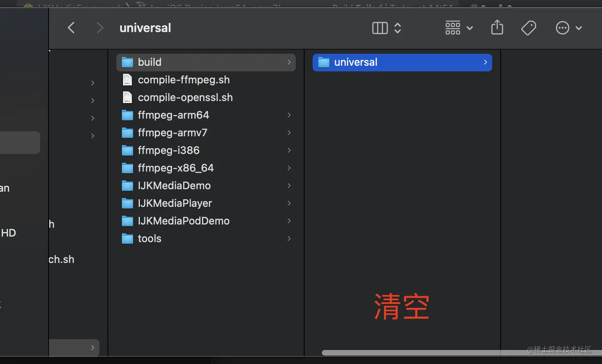Viewport: 602px width, 364px height.
Task: Select the ffmpeg-arm64 folder icon
Action: tap(127, 115)
